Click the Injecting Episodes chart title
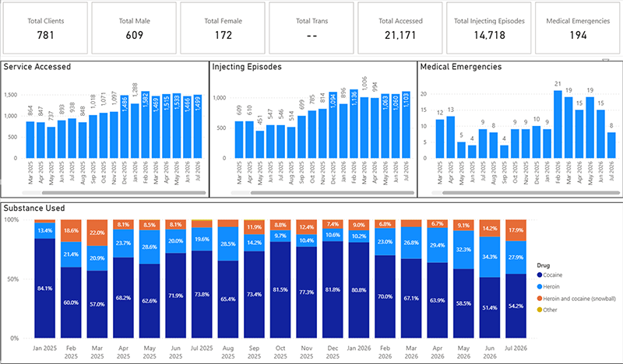 [x=247, y=67]
